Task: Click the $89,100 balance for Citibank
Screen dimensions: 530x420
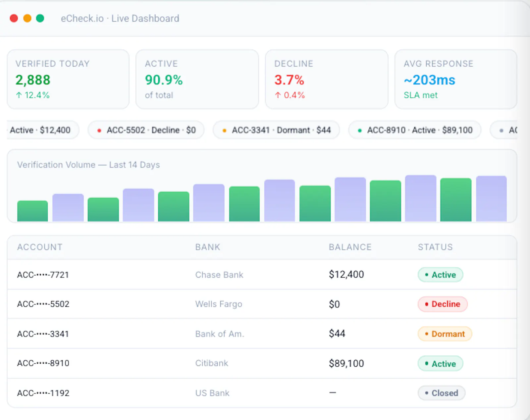Action: (x=346, y=363)
